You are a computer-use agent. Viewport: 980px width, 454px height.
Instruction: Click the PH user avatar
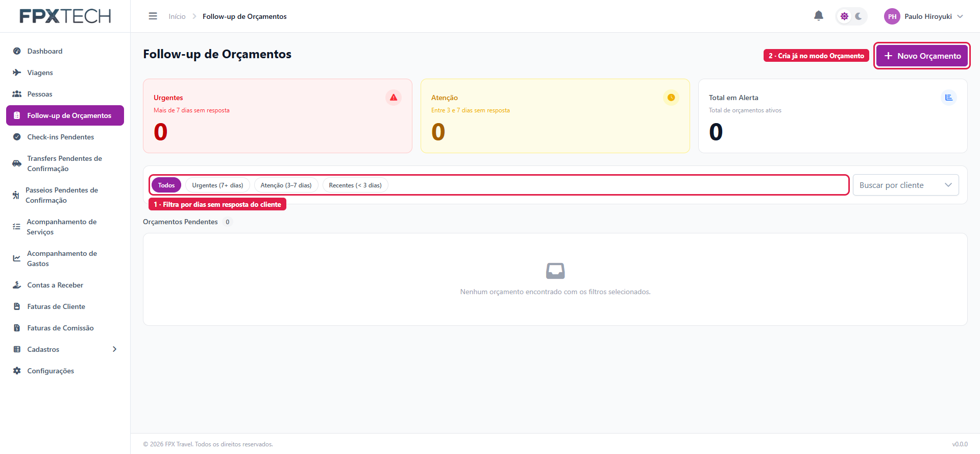(x=892, y=16)
